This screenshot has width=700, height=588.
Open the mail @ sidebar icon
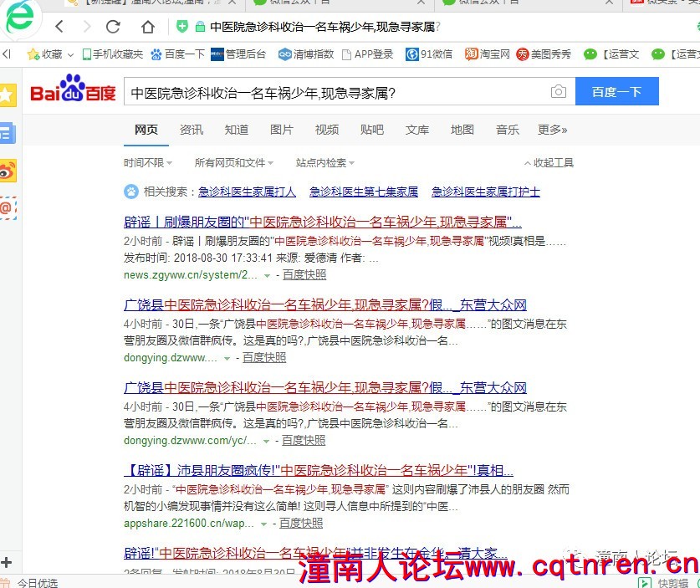[8, 208]
